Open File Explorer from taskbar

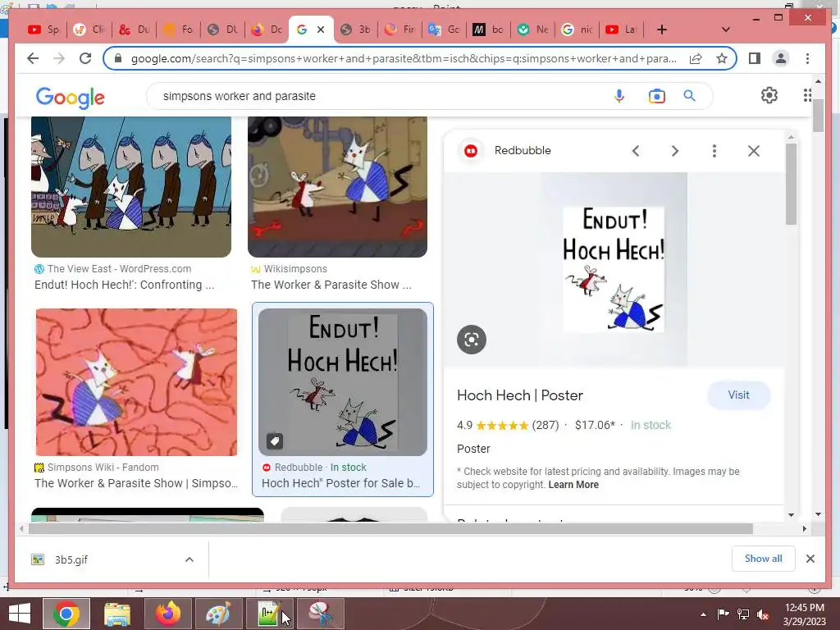click(x=116, y=614)
